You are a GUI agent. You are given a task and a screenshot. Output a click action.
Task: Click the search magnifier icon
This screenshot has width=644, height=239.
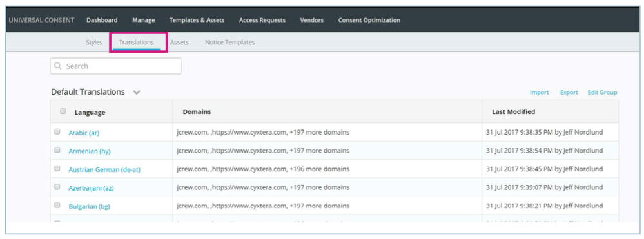pos(58,66)
